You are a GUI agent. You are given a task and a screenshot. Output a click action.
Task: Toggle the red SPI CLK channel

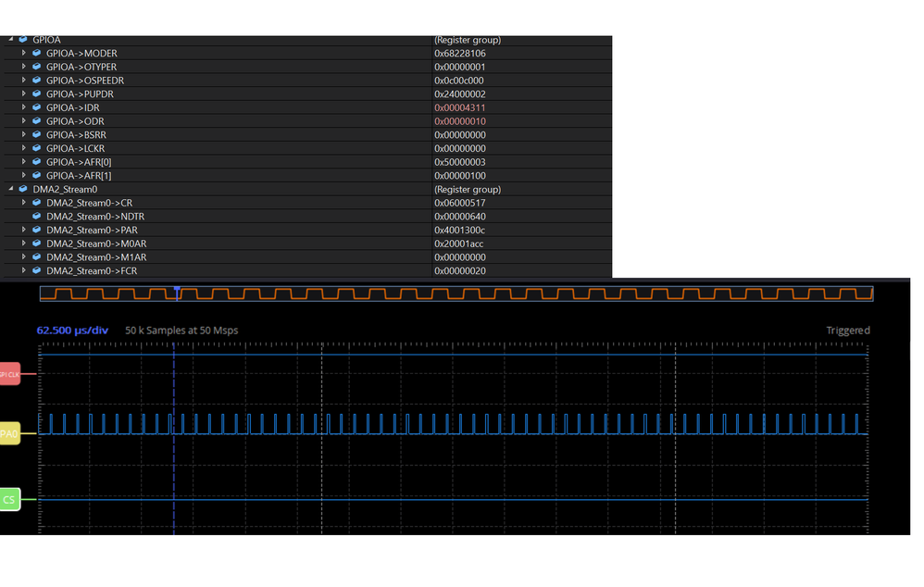coord(9,374)
